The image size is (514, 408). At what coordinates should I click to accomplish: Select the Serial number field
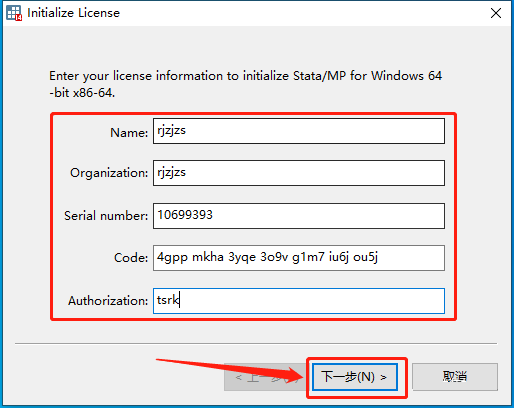(299, 216)
